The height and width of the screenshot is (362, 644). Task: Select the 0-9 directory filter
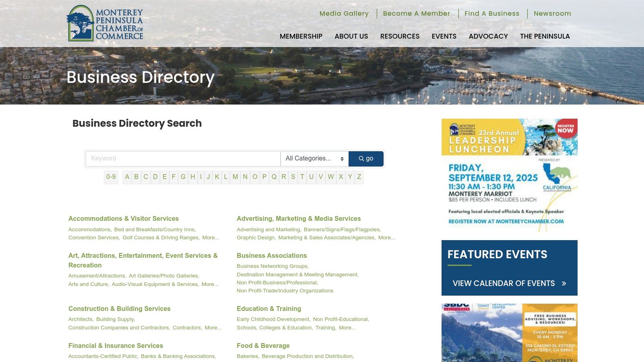[x=111, y=177]
